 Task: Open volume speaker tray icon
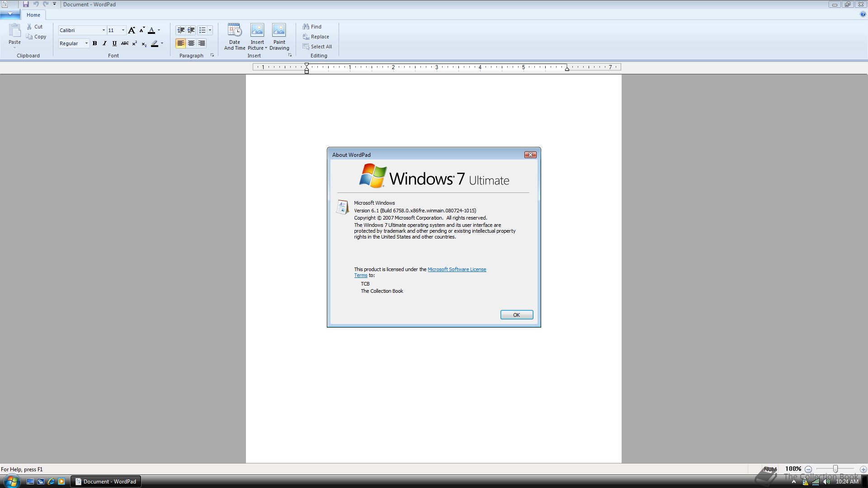tap(827, 482)
